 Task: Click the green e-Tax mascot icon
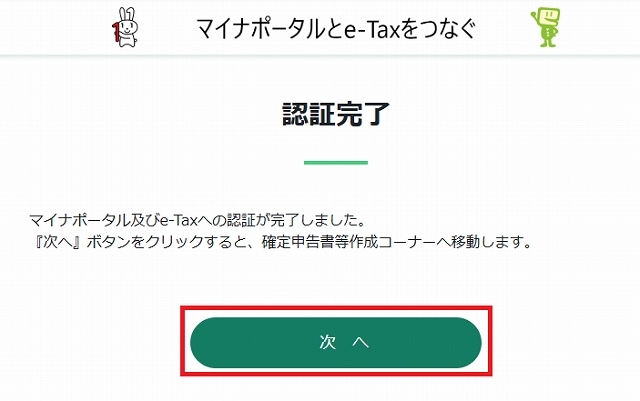[x=546, y=28]
